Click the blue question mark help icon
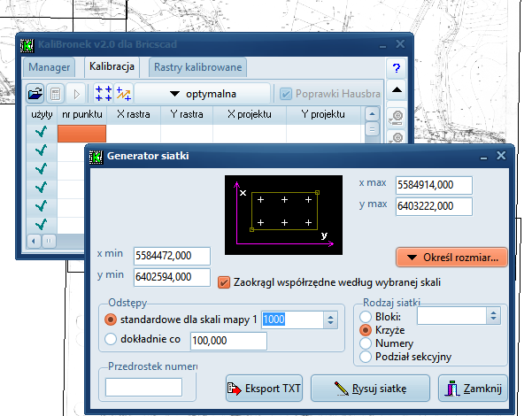This screenshot has width=532, height=416. point(397,68)
